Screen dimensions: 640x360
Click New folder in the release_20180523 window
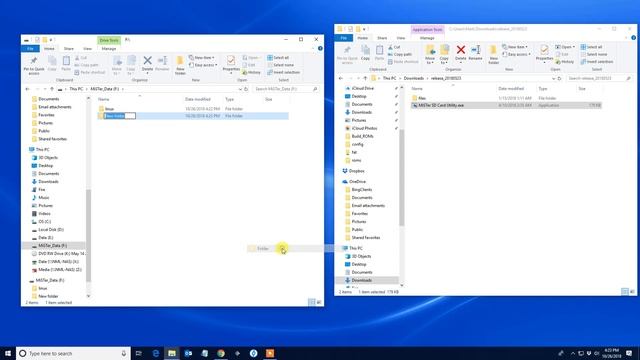pos(493,54)
